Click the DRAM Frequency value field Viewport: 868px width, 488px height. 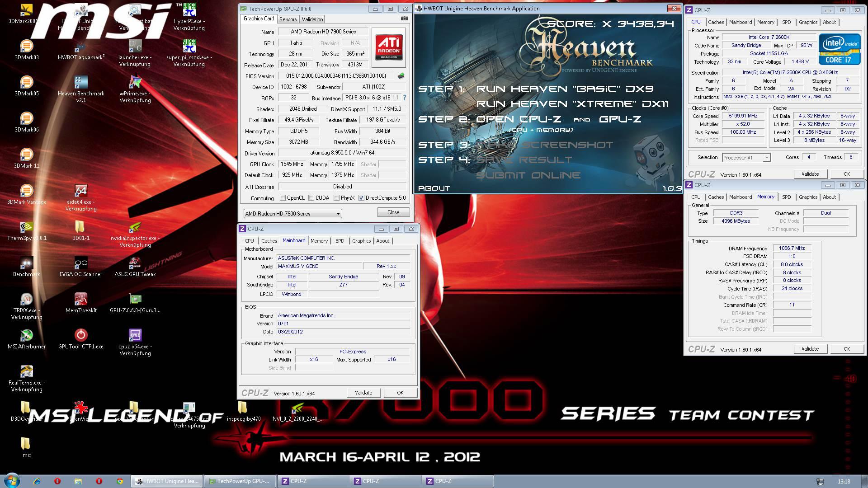pyautogui.click(x=792, y=248)
